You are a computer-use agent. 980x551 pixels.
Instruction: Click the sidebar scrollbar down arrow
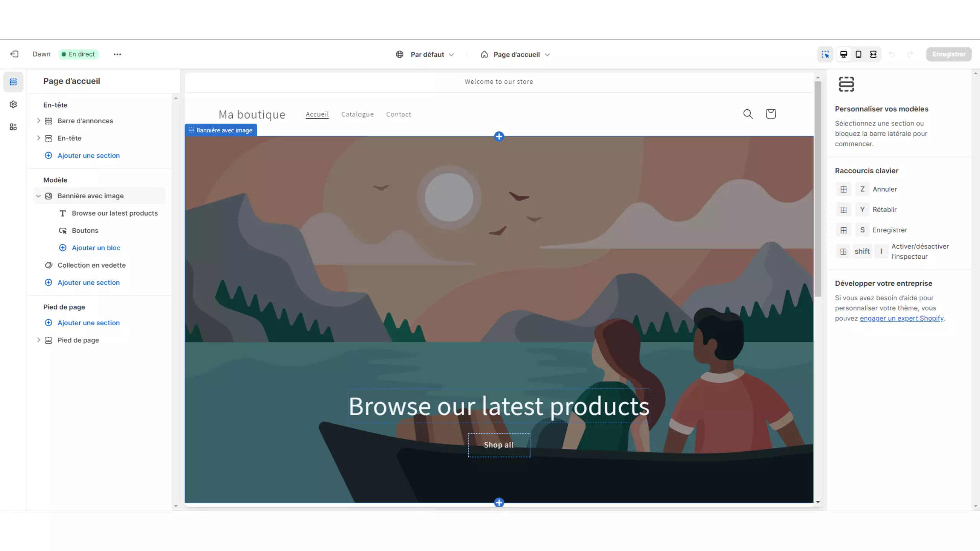pyautogui.click(x=176, y=506)
